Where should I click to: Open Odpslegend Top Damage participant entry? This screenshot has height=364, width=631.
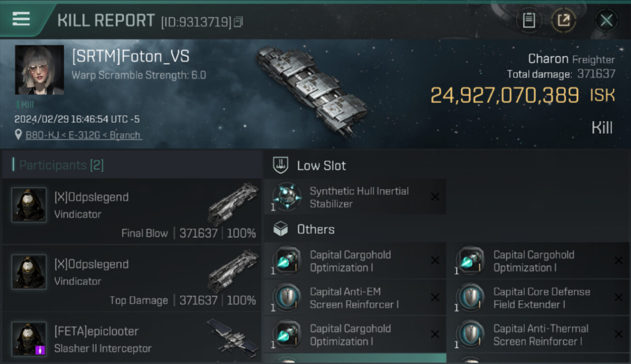(x=131, y=278)
